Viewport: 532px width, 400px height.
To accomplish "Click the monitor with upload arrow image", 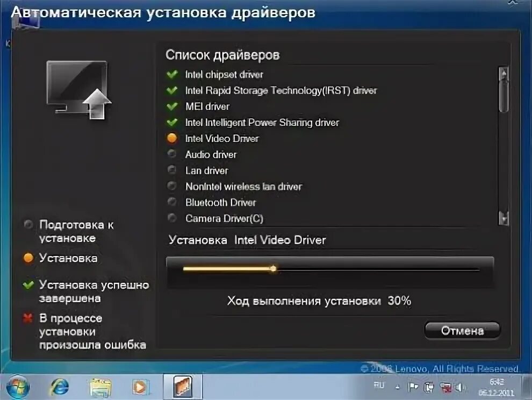I will coord(78,90).
